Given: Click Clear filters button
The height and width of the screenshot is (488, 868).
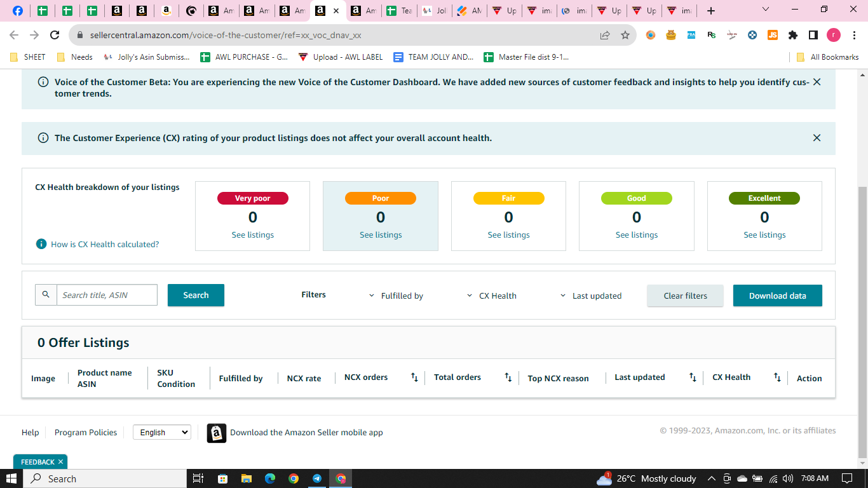Looking at the screenshot, I should coord(685,295).
